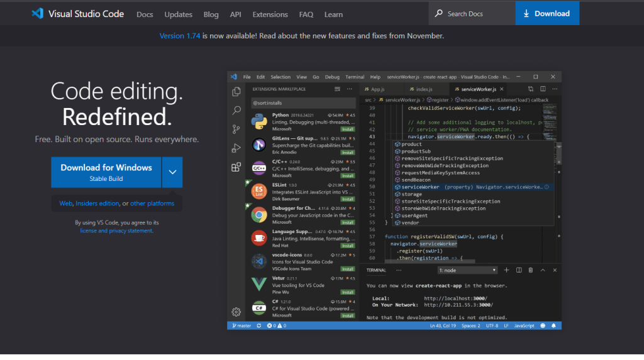Click the maximize terminal panel chevron
Viewport: 644px width, 360px height.
[543, 270]
